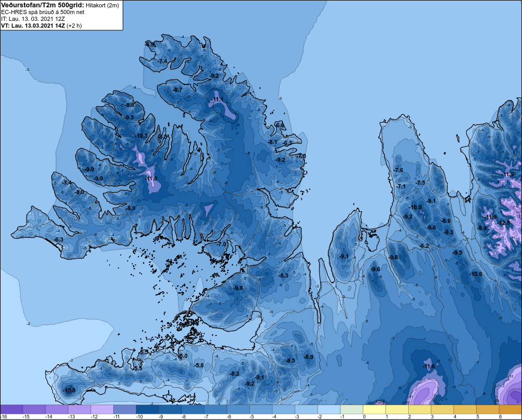522x420 pixels.
Task: Click the -7.0 temperature label
Action: [221, 244]
